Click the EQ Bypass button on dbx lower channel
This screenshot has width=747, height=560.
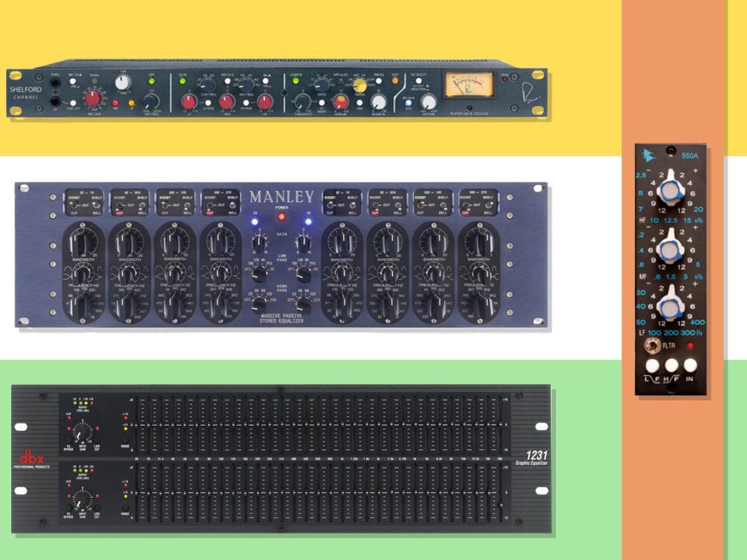click(x=68, y=508)
